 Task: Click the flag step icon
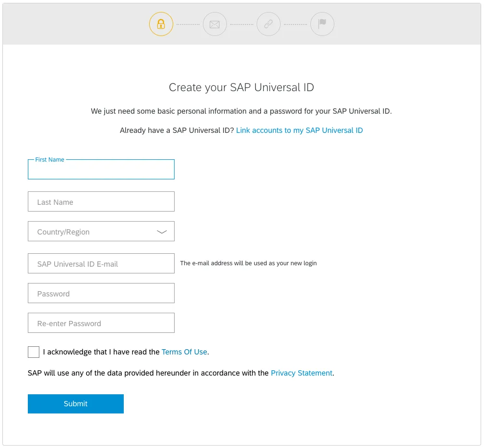point(322,24)
